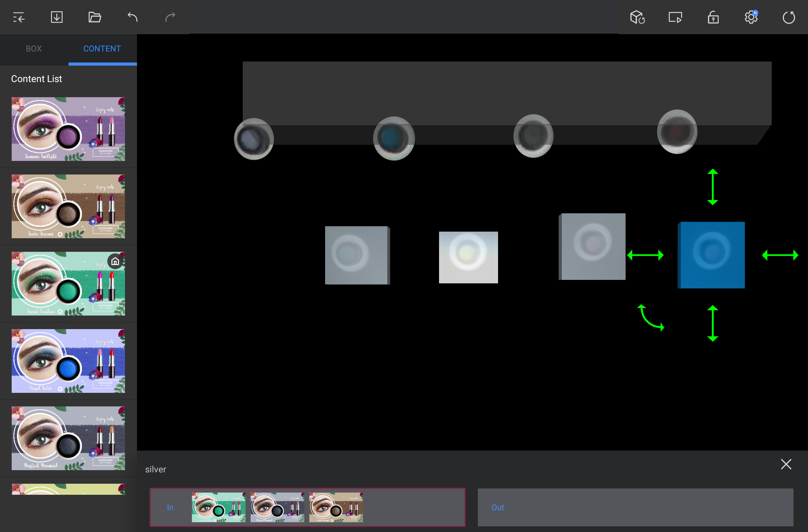The image size is (808, 532).
Task: Switch to the BOX tab
Action: click(34, 49)
